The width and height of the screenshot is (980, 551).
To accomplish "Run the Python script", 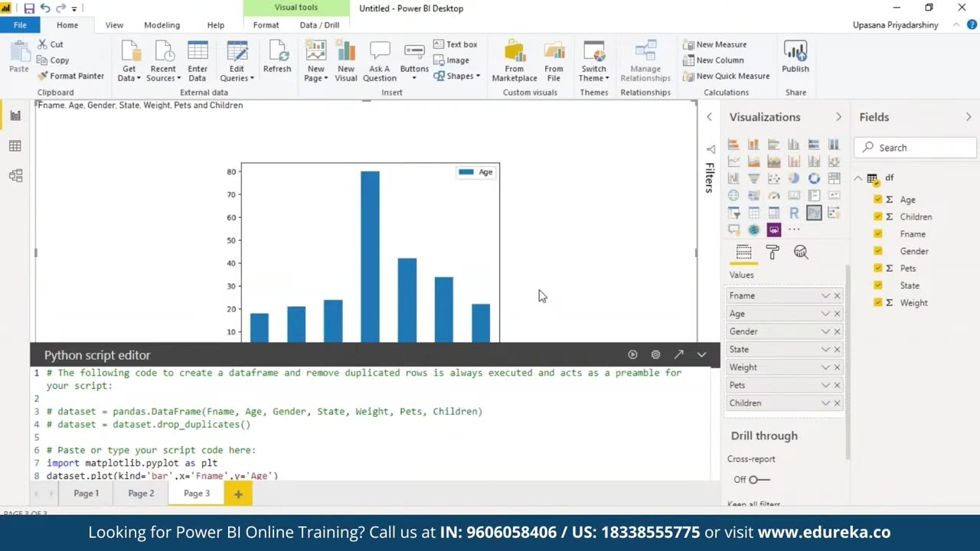I will click(632, 354).
